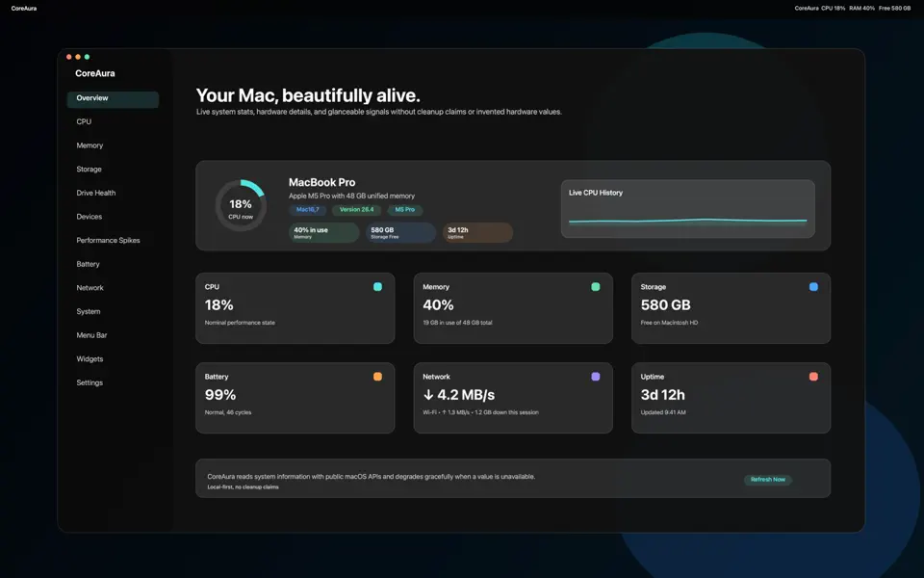924x578 pixels.
Task: Click the blue icon on Storage card
Action: (x=814, y=287)
